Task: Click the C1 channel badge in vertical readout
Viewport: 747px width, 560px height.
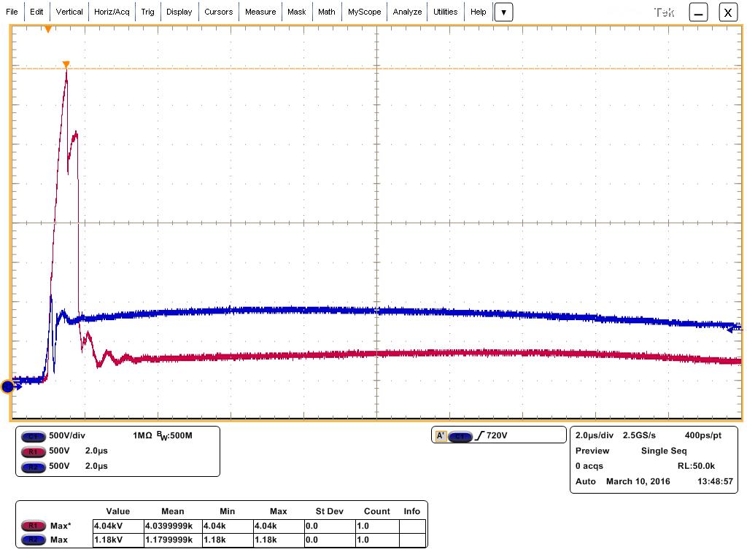Action: click(x=33, y=436)
